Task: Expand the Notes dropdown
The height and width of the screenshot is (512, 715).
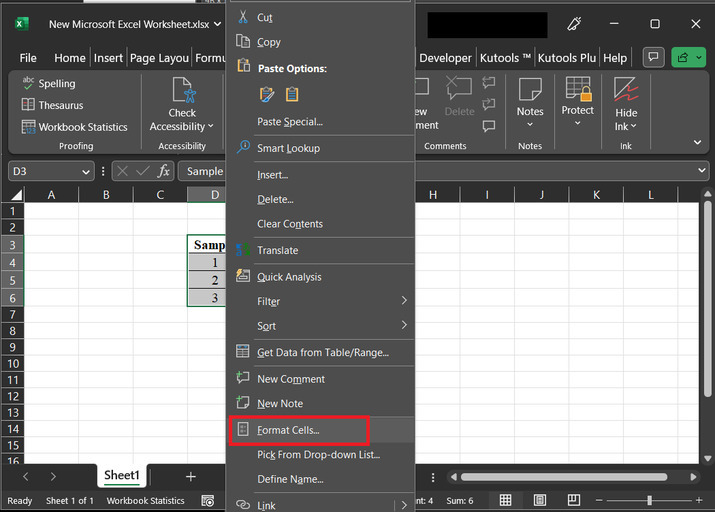Action: (x=530, y=124)
